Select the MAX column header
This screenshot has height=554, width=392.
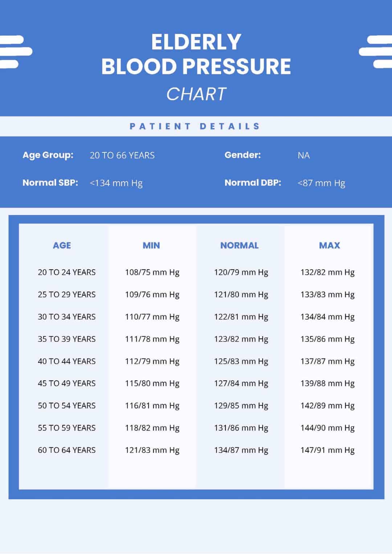[329, 245]
